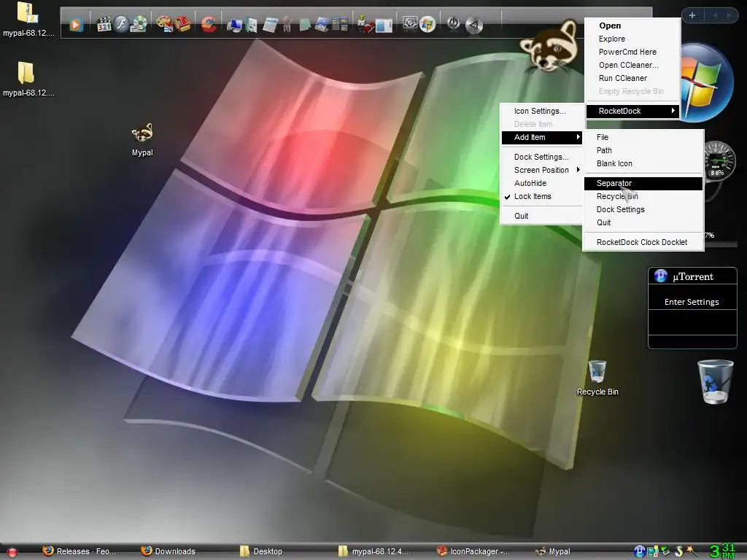Expand the Screen Position submenu
Image resolution: width=747 pixels, height=560 pixels.
tap(541, 170)
